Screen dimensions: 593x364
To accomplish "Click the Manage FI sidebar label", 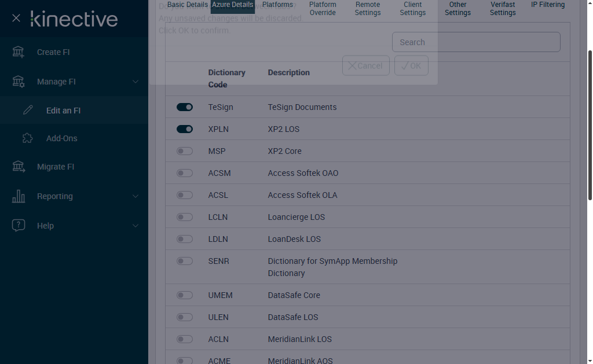I will pos(56,82).
